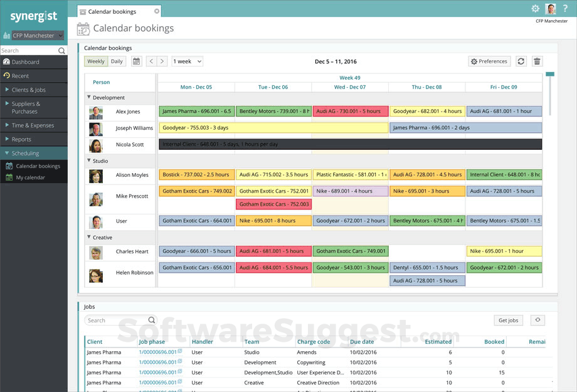Open the Help question mark icon

click(564, 8)
